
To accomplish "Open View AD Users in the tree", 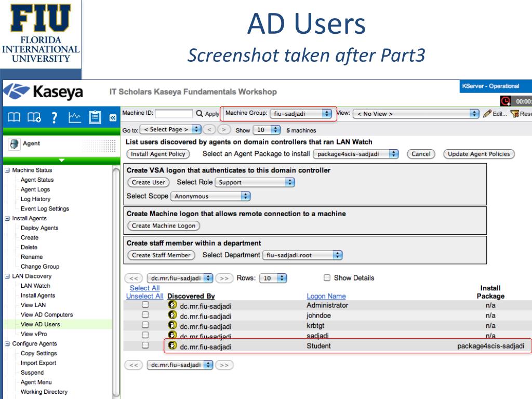I will (x=41, y=324).
